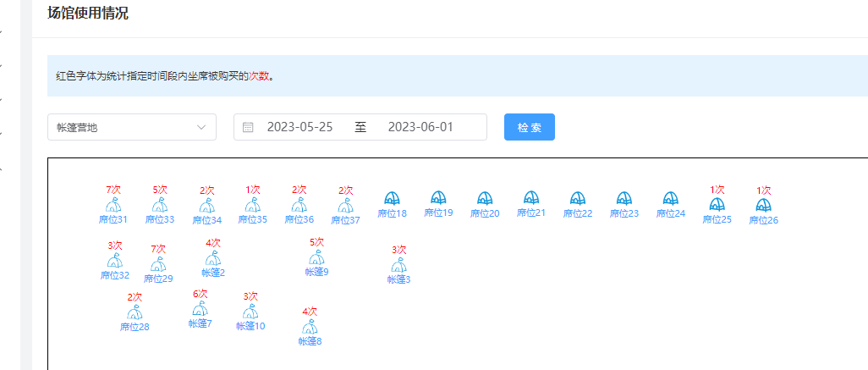The width and height of the screenshot is (868, 370).
Task: Click the 席位29 seat label
Action: click(x=158, y=279)
